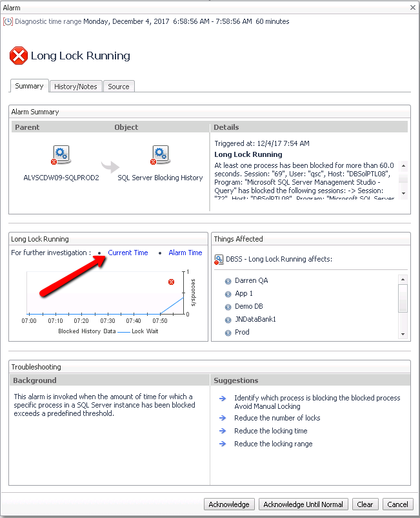420x518 pixels.
Task: Click the ALVSCDW09-SQLPROD2 parent server icon
Action: [61, 155]
